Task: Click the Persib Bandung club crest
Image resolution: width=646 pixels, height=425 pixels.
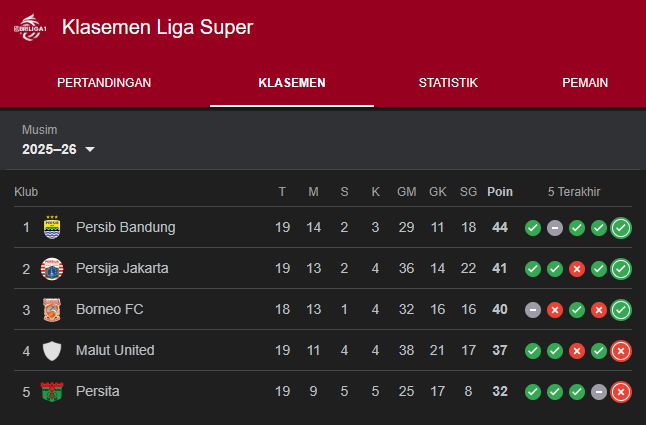Action: (x=52, y=227)
